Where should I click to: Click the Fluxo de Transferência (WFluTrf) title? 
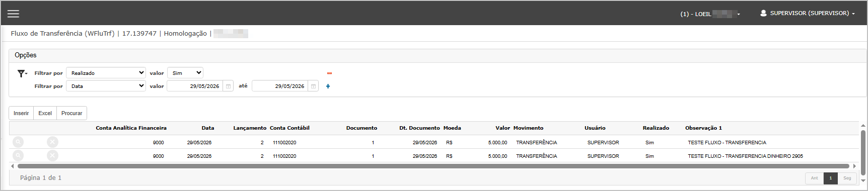click(x=63, y=34)
